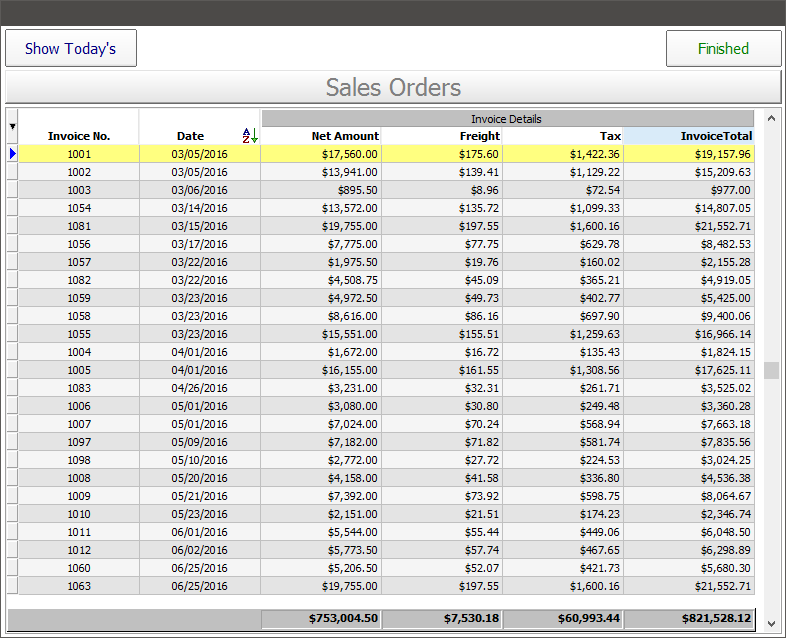
Task: Click the A-Z sort icon in Date header
Action: pyautogui.click(x=250, y=135)
